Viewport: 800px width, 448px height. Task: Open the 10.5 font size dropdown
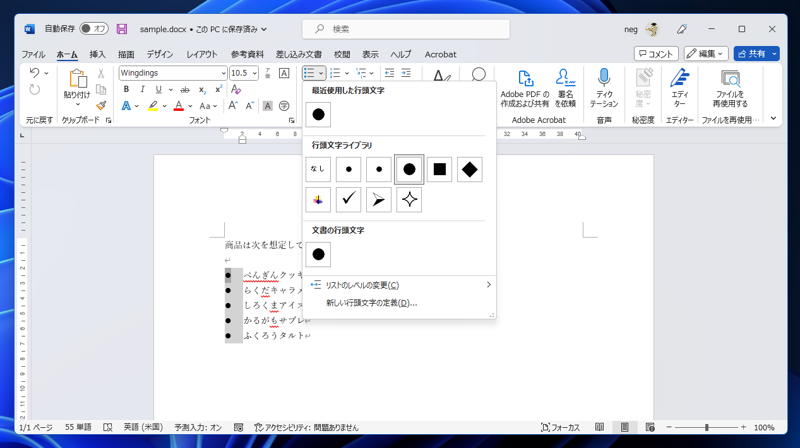[254, 73]
